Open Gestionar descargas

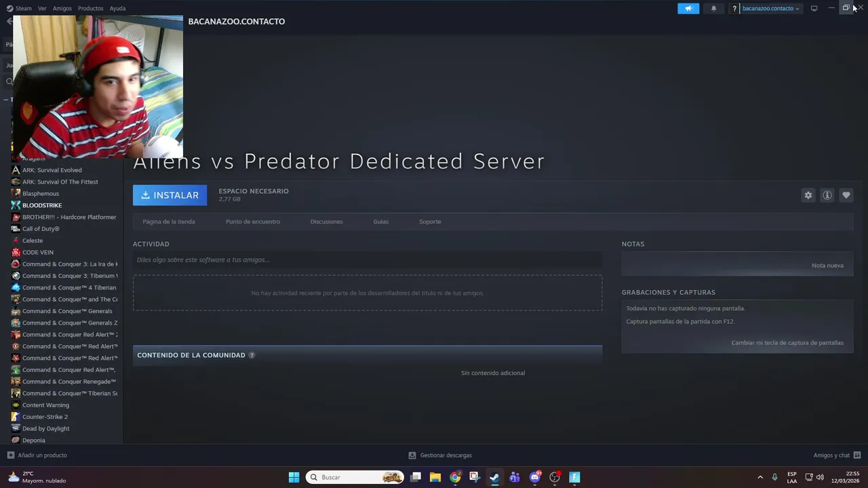[x=440, y=455]
